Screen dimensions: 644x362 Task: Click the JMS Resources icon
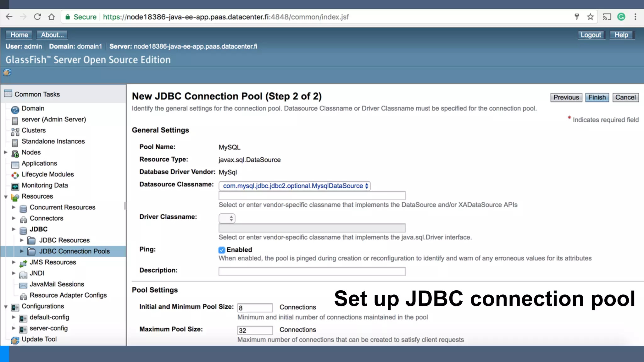[23, 263]
